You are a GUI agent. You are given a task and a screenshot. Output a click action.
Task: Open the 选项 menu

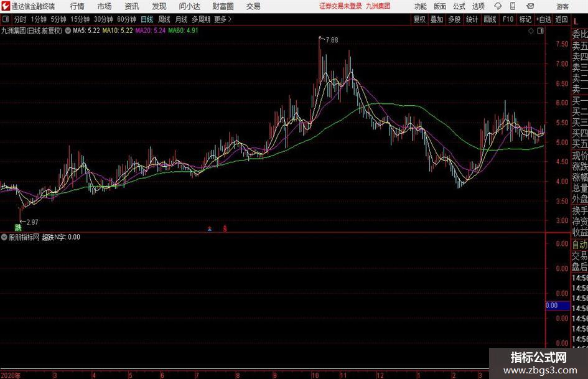coord(478,6)
